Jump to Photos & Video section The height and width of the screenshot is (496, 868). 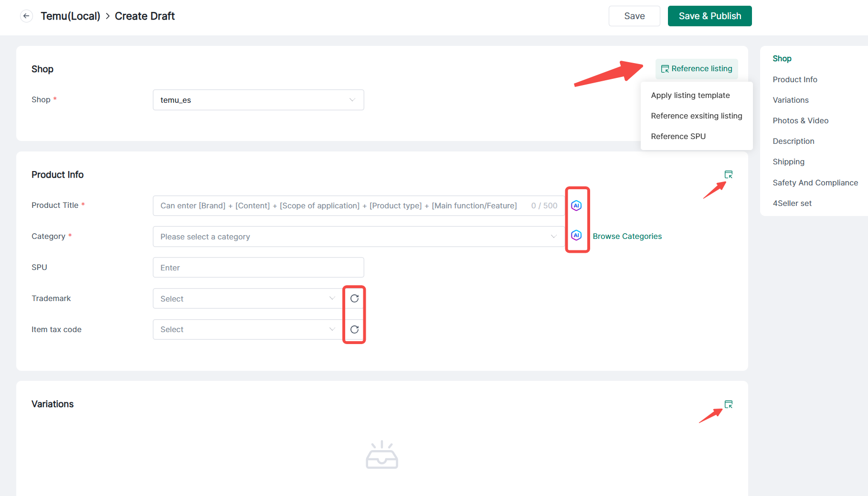pos(800,120)
